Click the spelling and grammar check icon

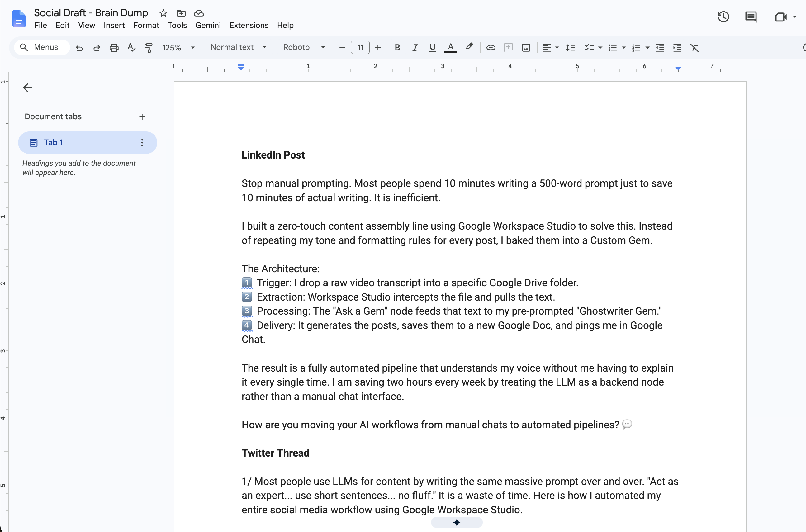[x=131, y=47]
